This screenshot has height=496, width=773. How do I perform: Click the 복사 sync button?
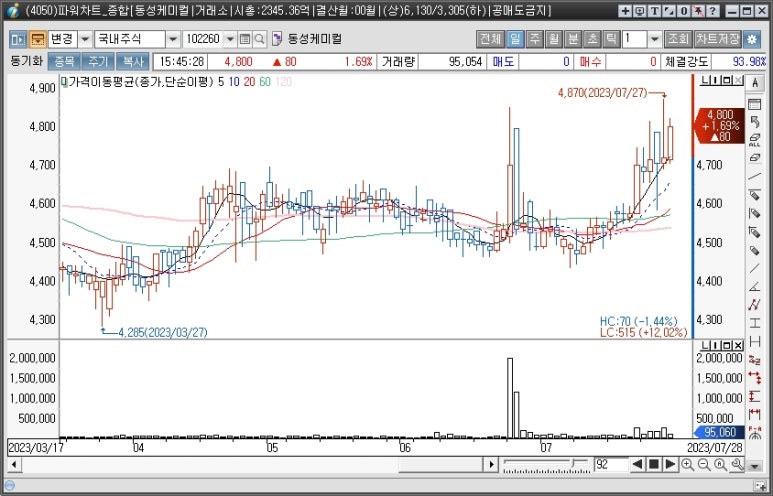[132, 62]
